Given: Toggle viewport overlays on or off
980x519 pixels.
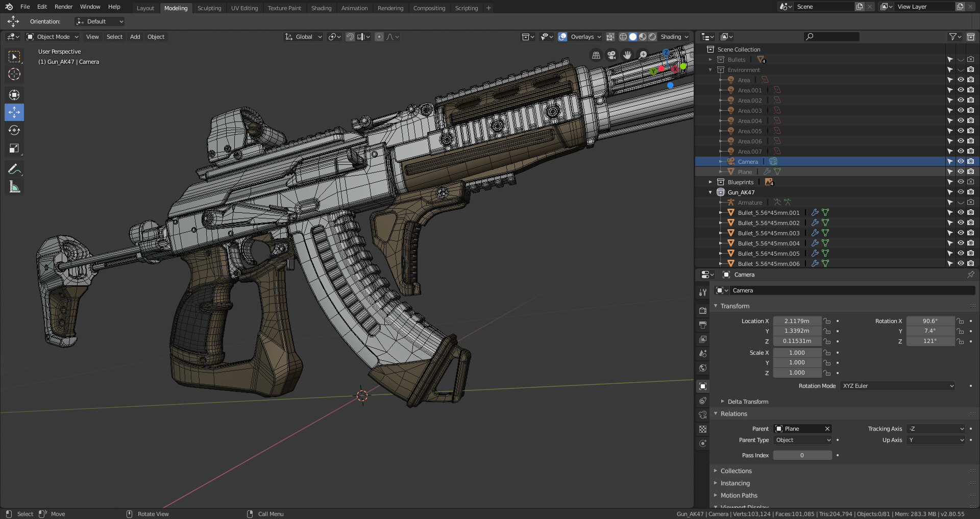Looking at the screenshot, I should 562,37.
